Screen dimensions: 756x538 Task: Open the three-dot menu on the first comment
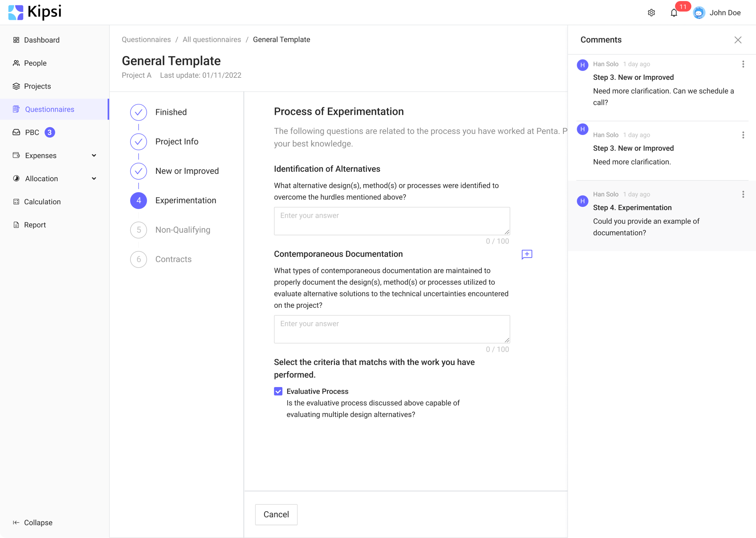744,64
